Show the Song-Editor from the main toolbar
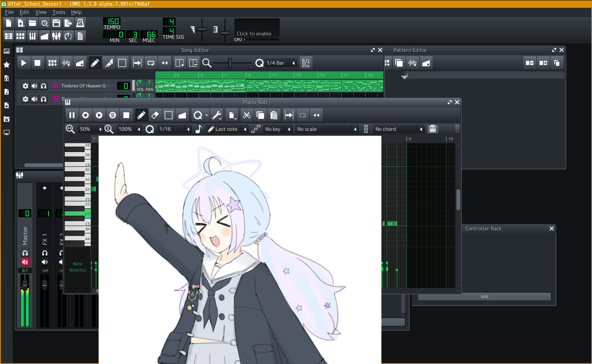This screenshot has width=592, height=364. click(8, 36)
